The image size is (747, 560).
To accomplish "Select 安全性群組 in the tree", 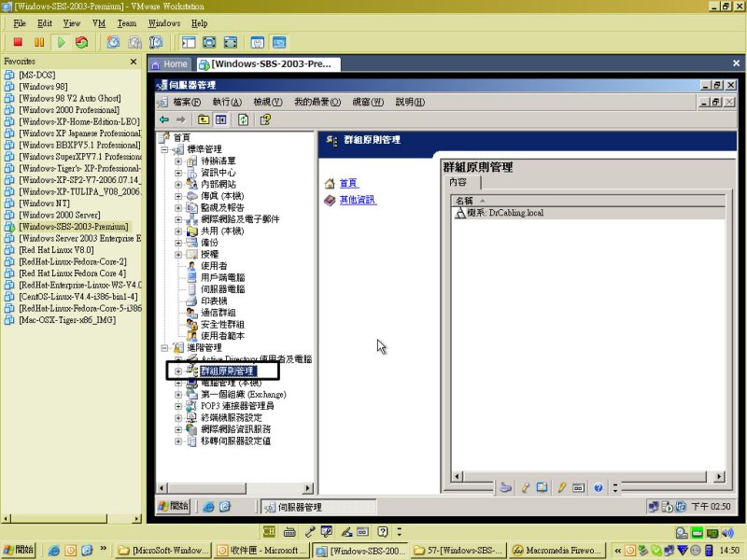I will (x=222, y=324).
